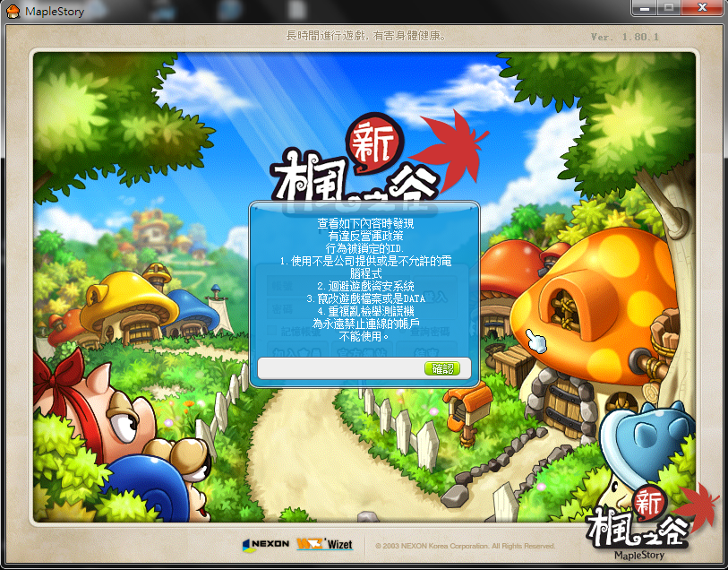Minimize the MapleStory window
The image size is (728, 570).
[645, 7]
